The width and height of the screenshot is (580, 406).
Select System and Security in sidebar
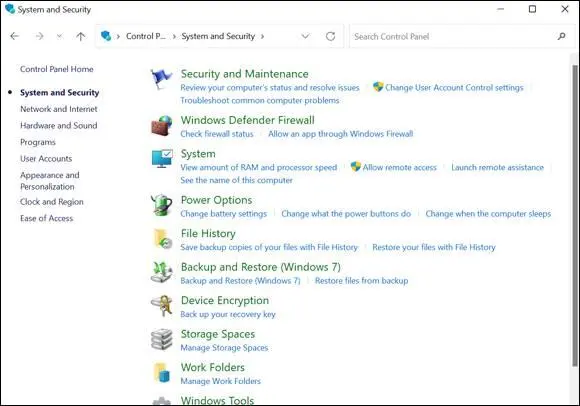pos(60,92)
